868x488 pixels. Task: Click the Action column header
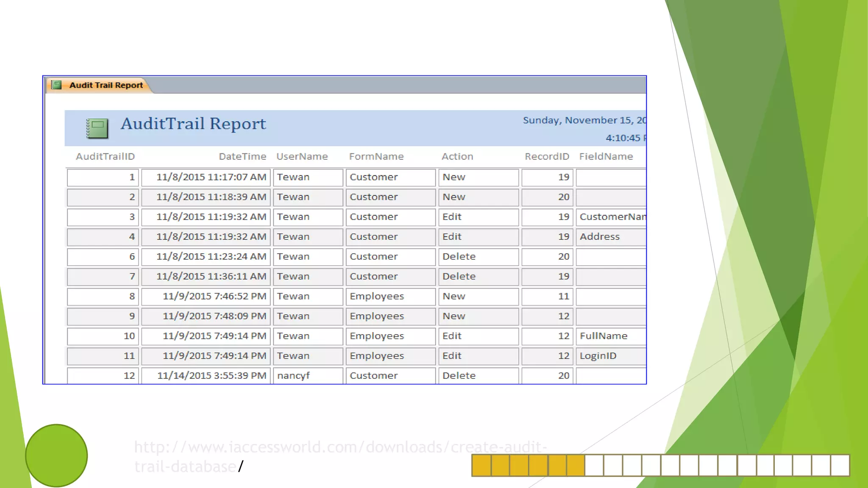coord(457,157)
